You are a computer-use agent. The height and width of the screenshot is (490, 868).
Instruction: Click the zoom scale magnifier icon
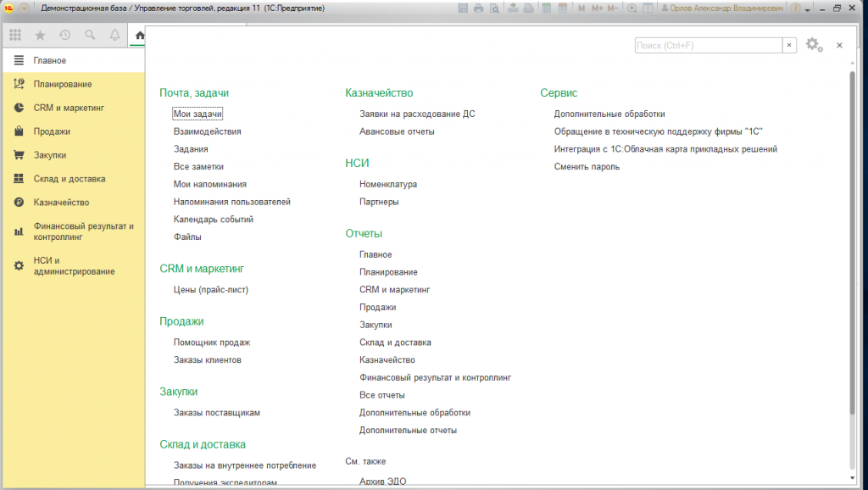point(632,8)
